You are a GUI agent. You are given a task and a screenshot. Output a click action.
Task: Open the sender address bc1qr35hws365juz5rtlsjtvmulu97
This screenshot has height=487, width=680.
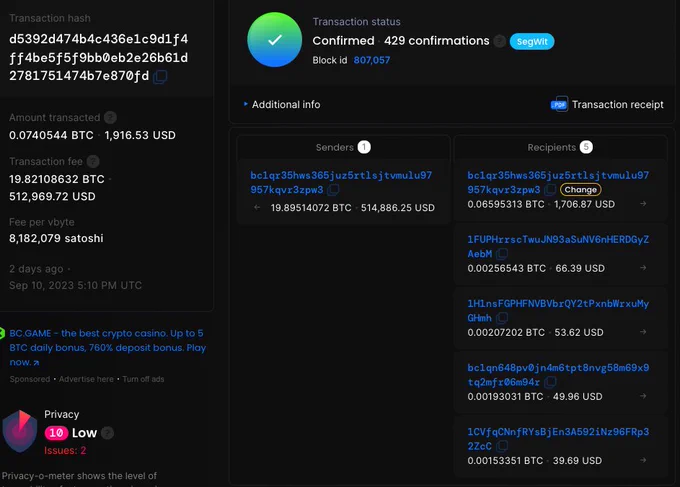click(x=341, y=183)
